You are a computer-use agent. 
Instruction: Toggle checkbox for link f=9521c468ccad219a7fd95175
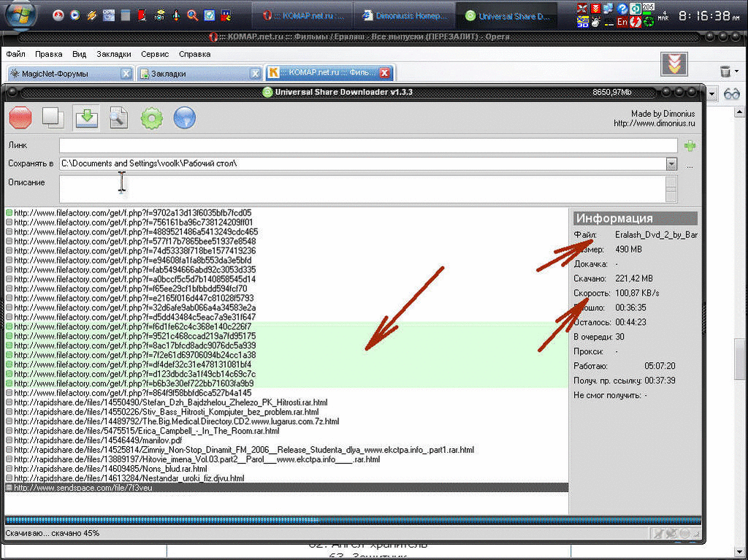[x=9, y=337]
